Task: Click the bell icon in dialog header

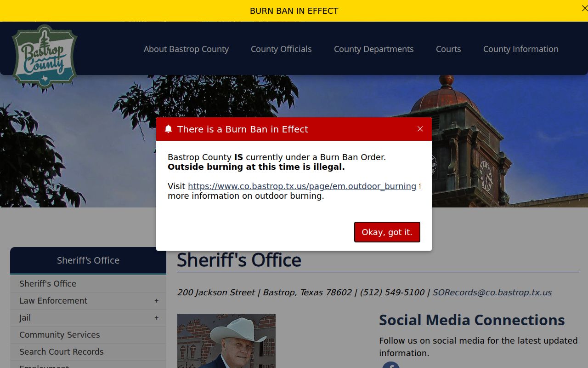Action: (x=168, y=129)
